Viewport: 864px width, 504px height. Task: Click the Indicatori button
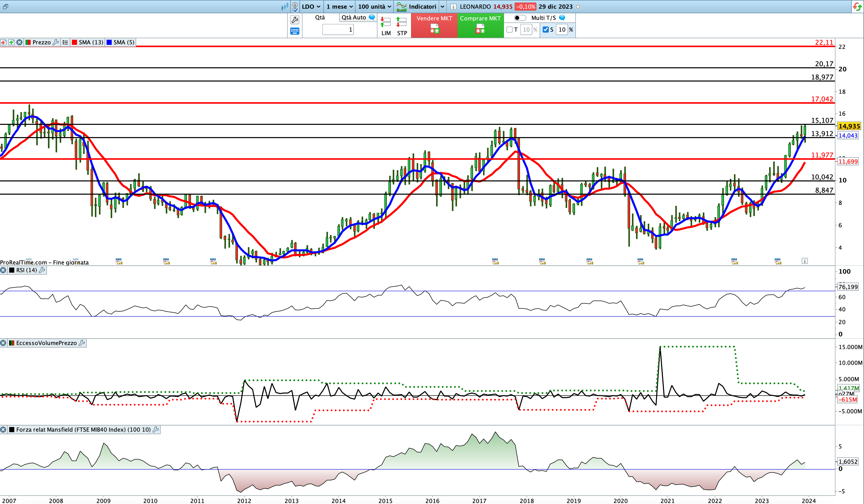pyautogui.click(x=417, y=7)
